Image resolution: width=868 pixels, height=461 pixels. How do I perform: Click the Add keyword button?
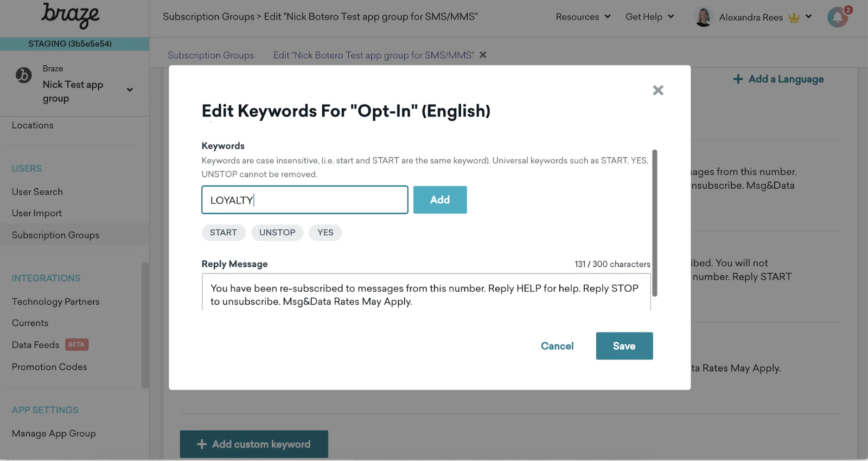point(440,200)
